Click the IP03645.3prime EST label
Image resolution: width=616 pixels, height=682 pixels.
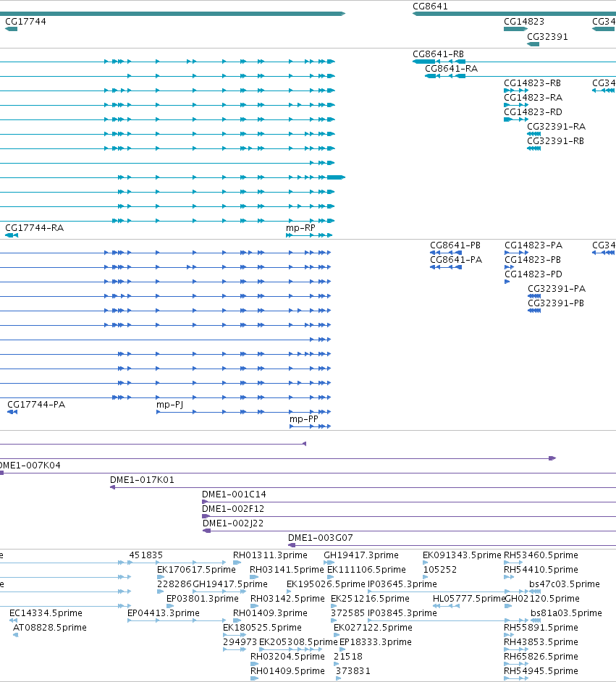(x=402, y=584)
